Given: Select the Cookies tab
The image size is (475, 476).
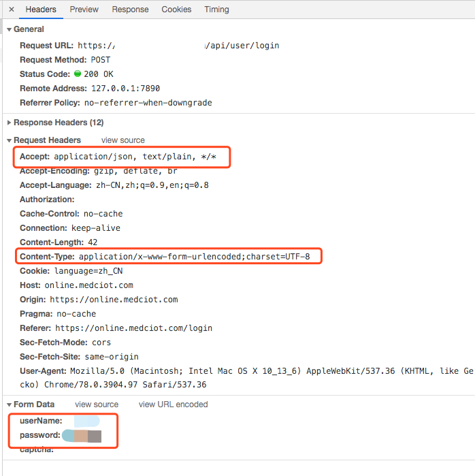Looking at the screenshot, I should coord(176,10).
